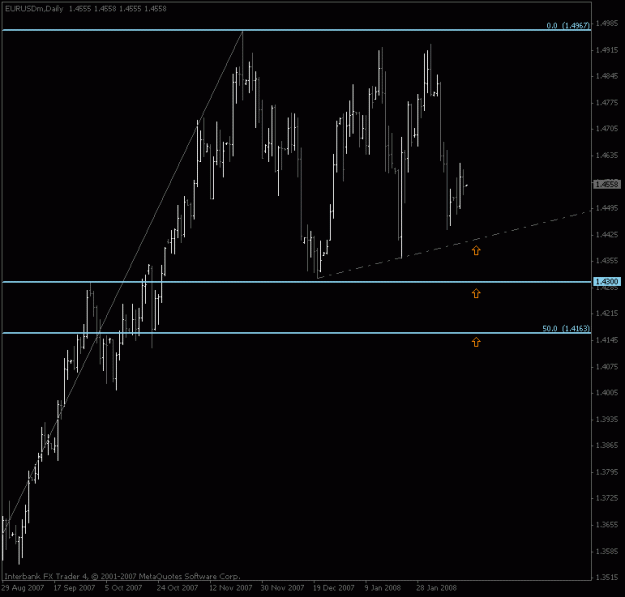Click the 1.3655 price scale value
The height and width of the screenshot is (597, 625).
tap(607, 525)
